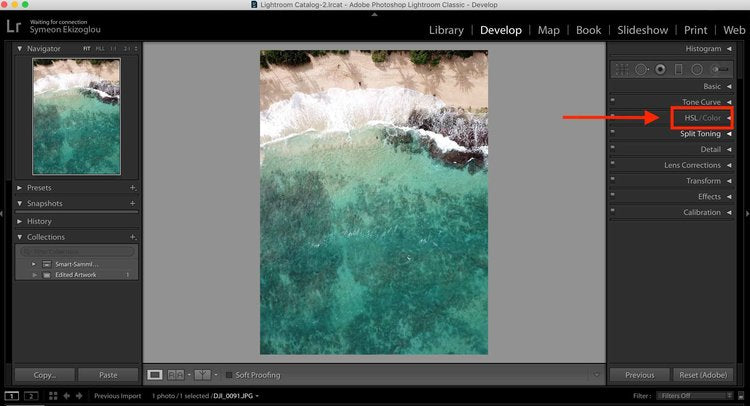Open the Map module
Viewport: 750px width, 406px height.
[549, 30]
